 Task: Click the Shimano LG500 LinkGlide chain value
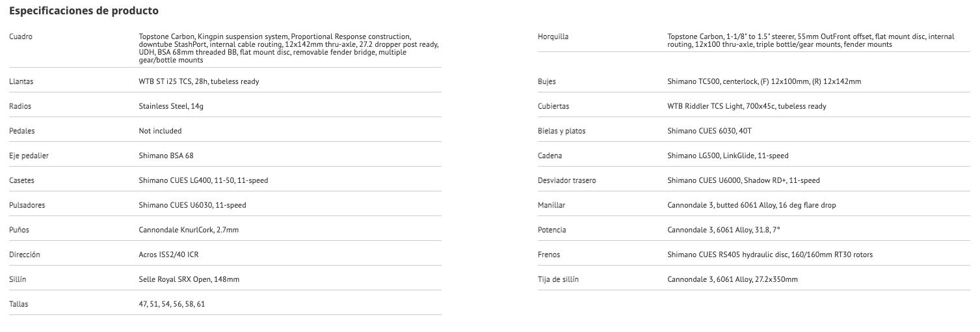[728, 156]
